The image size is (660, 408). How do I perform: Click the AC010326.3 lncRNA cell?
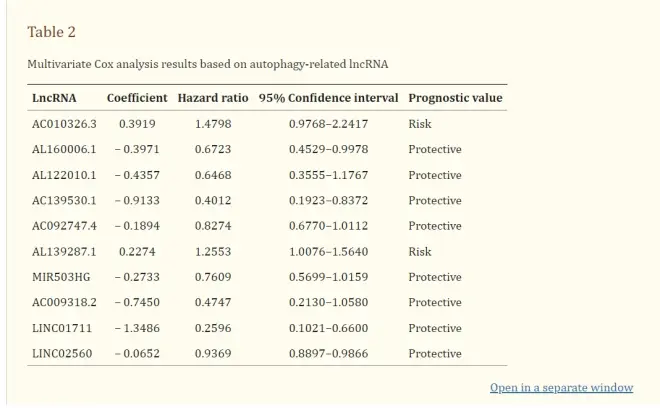click(x=64, y=124)
